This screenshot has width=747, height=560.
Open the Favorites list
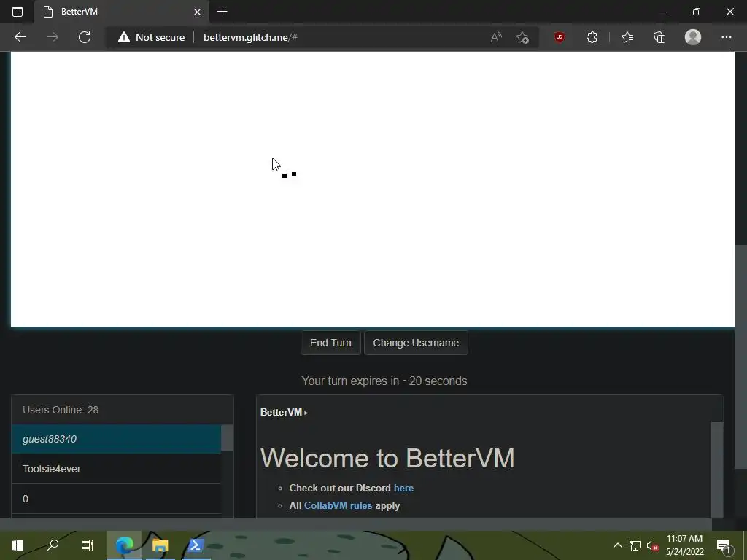627,37
